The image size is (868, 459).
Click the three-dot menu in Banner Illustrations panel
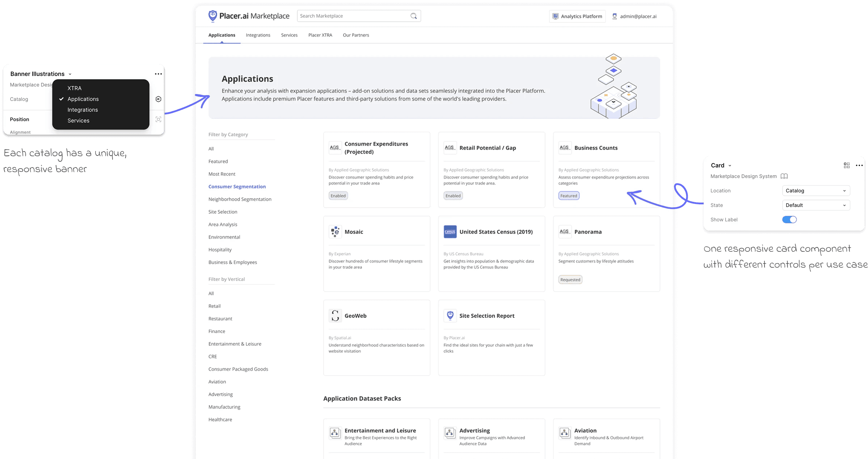pos(158,74)
